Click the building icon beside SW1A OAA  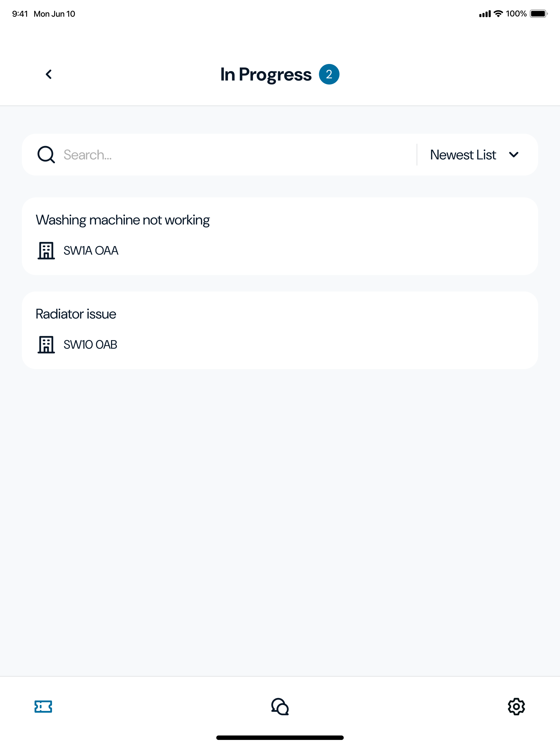(x=46, y=250)
